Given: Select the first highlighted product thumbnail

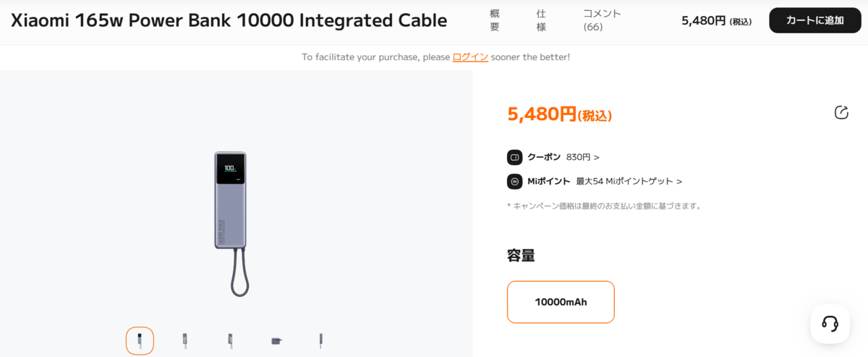Looking at the screenshot, I should 140,340.
